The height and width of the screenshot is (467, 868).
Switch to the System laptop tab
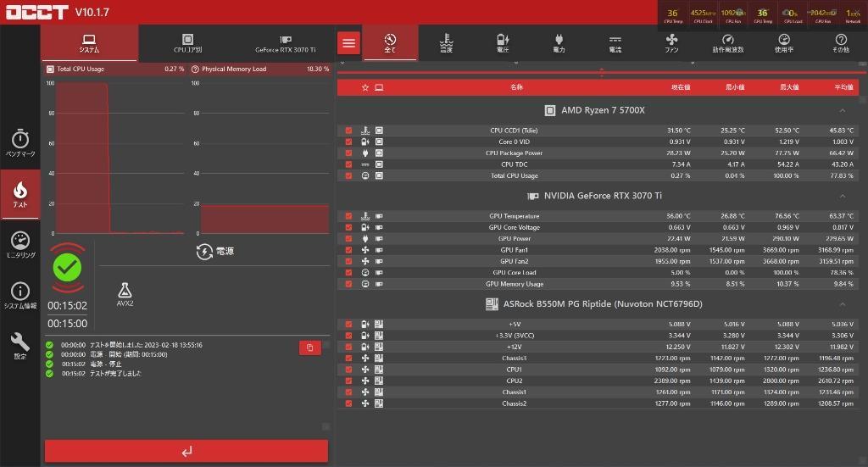89,43
